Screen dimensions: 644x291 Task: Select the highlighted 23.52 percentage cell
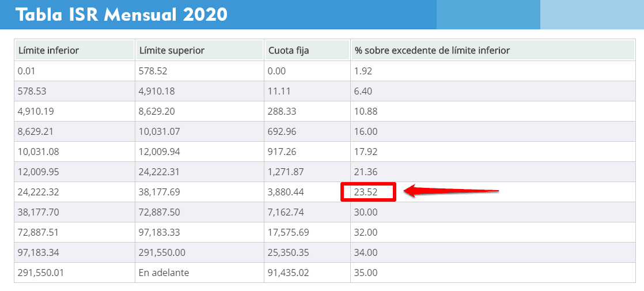click(368, 192)
